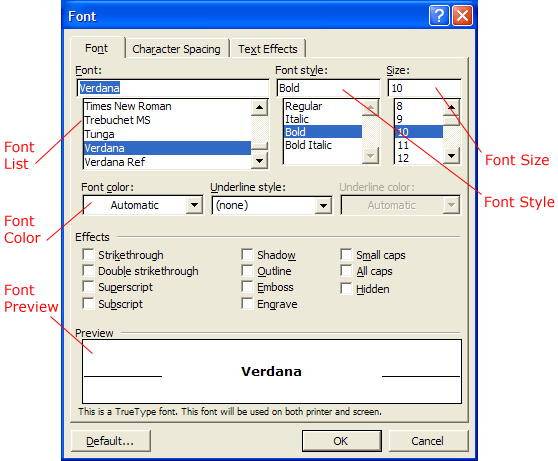Choose Regular font style

(x=323, y=106)
